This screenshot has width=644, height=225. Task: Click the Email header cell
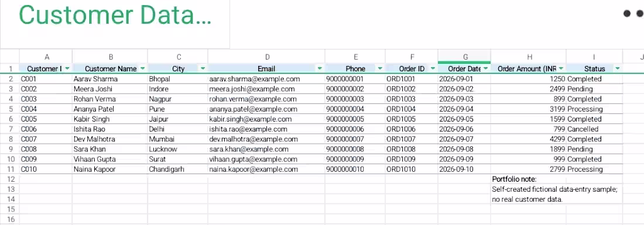click(x=266, y=68)
